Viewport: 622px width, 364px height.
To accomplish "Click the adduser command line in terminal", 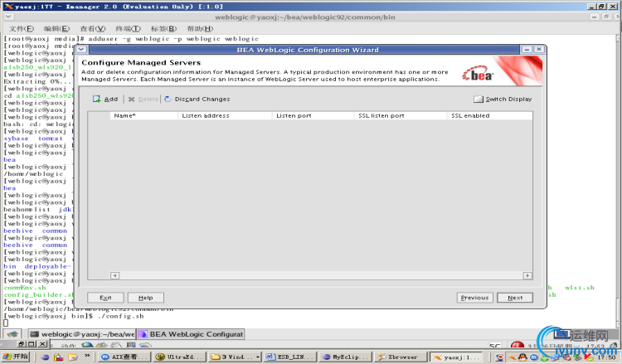I will pos(131,39).
